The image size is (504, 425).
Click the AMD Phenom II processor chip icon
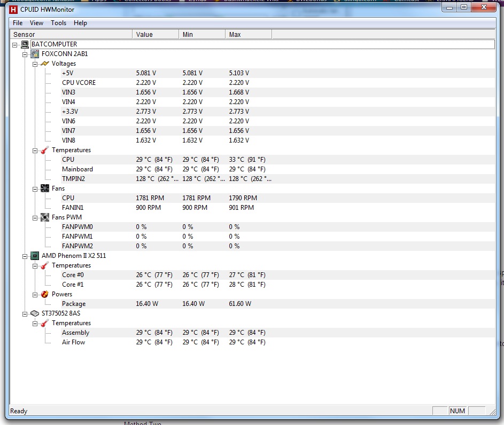pos(35,256)
